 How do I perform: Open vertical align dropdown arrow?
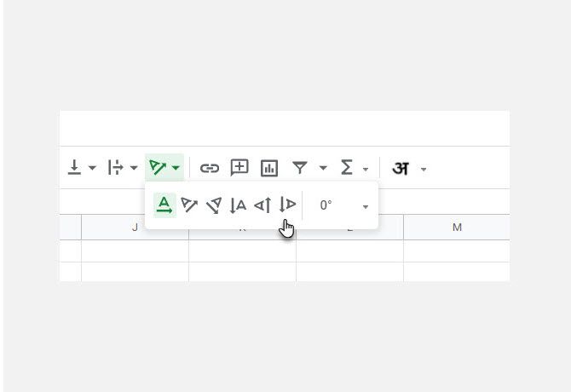[92, 168]
